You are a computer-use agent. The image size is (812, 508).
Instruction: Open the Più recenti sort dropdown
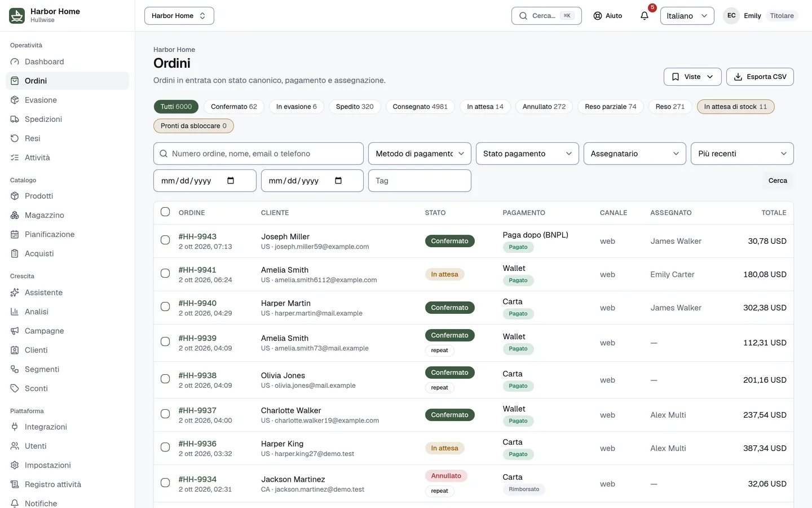pos(742,154)
